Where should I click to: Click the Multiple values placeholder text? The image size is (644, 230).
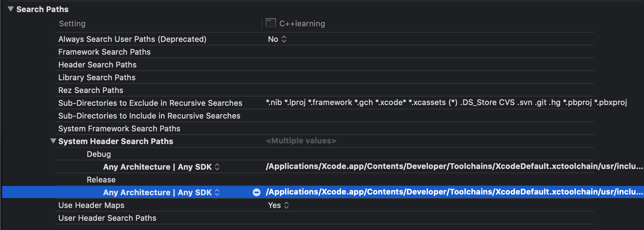coord(301,141)
